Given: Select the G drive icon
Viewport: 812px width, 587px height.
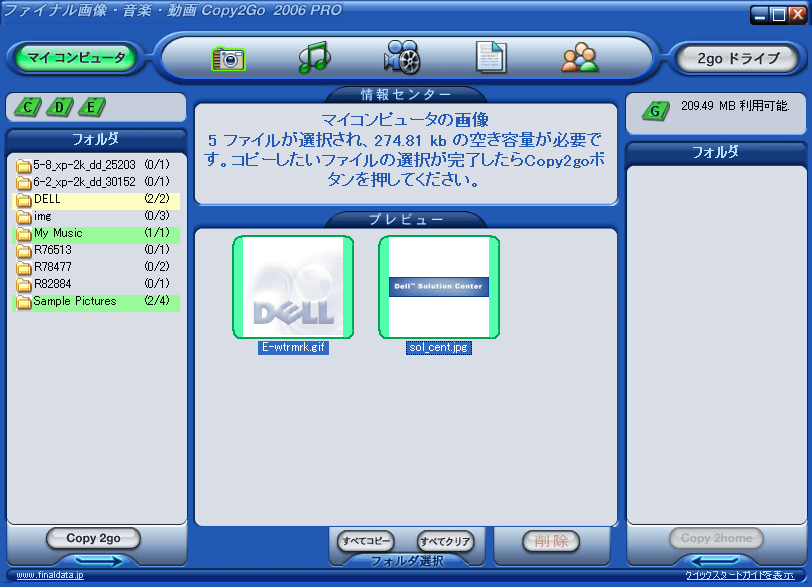Looking at the screenshot, I should pos(655,110).
